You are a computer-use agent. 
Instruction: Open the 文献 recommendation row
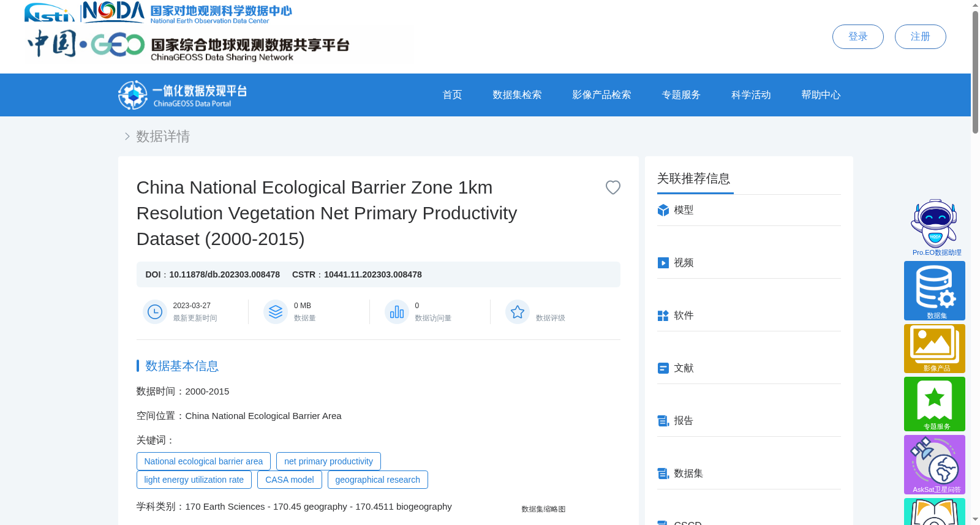(x=749, y=368)
